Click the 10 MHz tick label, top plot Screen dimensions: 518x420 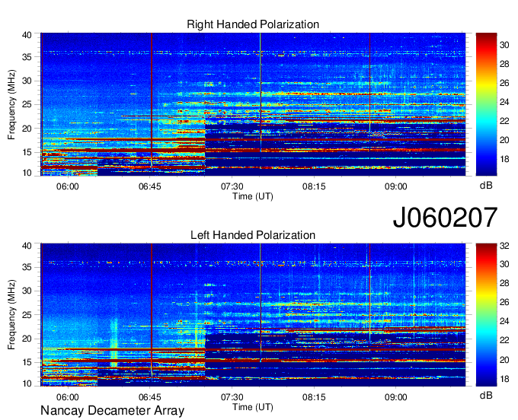pyautogui.click(x=27, y=173)
